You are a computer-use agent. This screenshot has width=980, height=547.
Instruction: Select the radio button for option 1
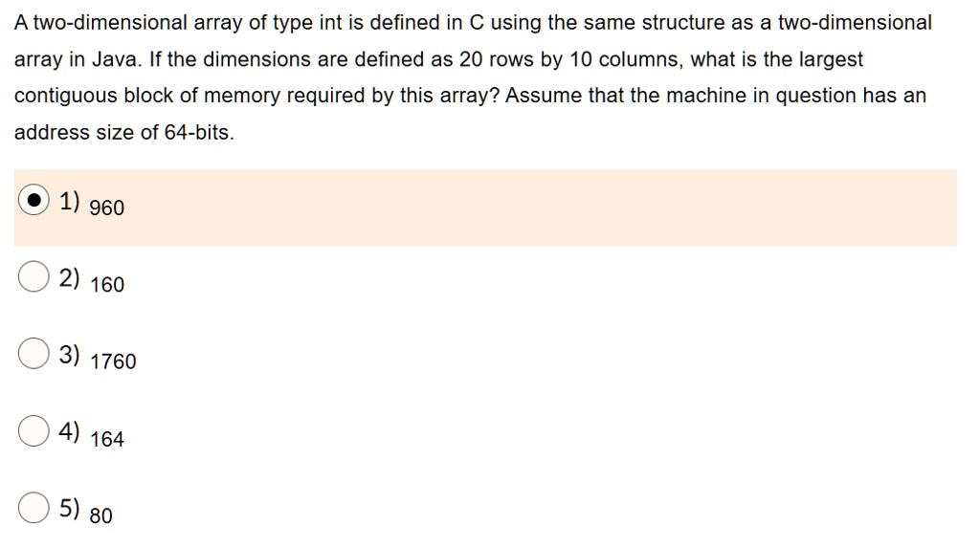point(33,200)
